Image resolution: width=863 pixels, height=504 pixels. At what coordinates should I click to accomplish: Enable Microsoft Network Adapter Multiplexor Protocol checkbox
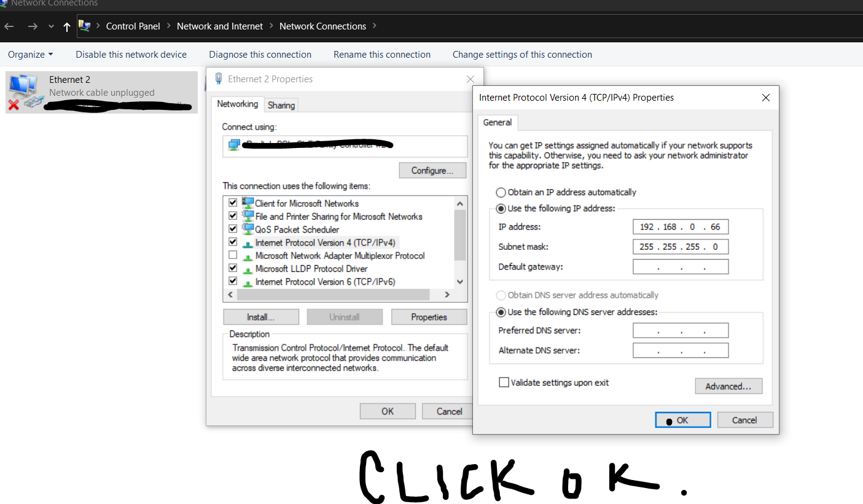pos(233,255)
